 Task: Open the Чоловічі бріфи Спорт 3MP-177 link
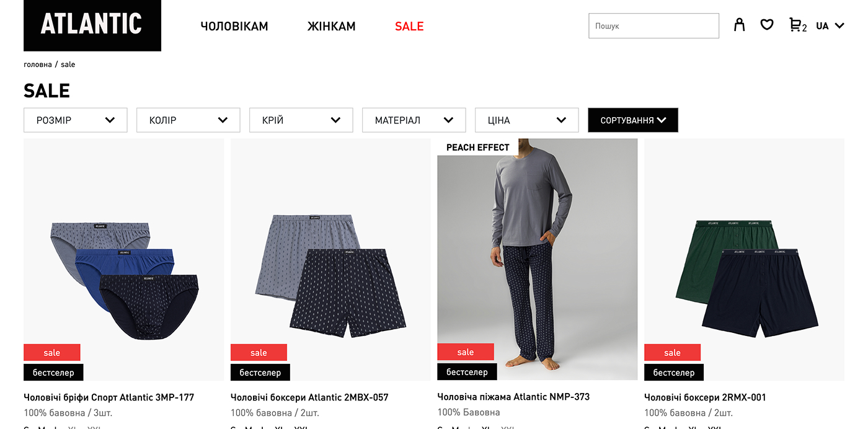pos(109,397)
